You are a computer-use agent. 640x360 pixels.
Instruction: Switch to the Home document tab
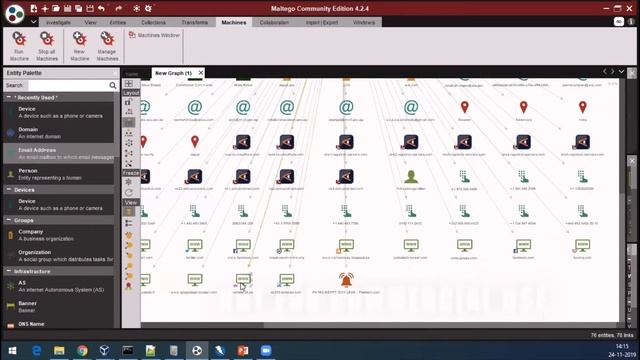[x=132, y=74]
